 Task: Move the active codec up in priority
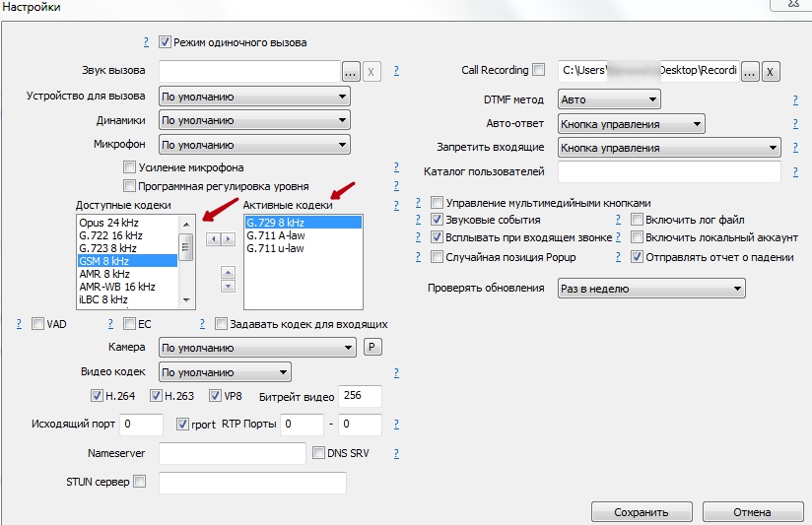(228, 272)
